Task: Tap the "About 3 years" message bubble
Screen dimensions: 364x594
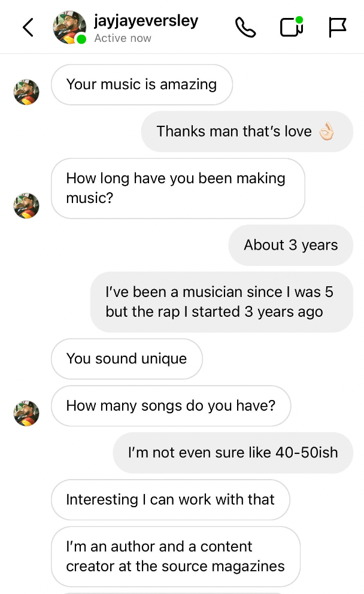Action: 290,245
